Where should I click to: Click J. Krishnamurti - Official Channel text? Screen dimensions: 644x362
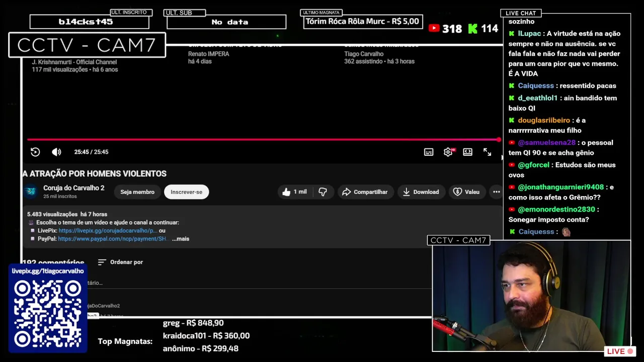pos(74,62)
